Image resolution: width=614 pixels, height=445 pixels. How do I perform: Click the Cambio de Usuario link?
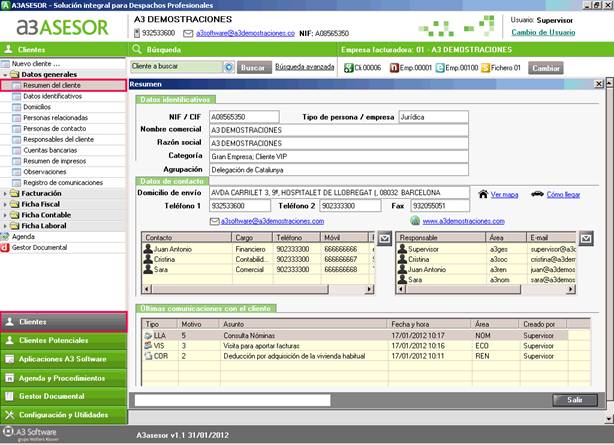coord(543,33)
